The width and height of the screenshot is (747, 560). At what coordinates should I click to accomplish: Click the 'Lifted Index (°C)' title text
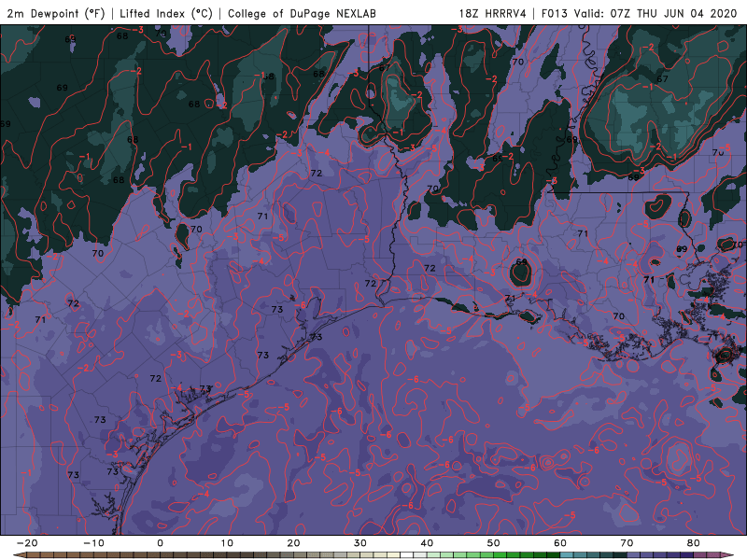point(166,13)
